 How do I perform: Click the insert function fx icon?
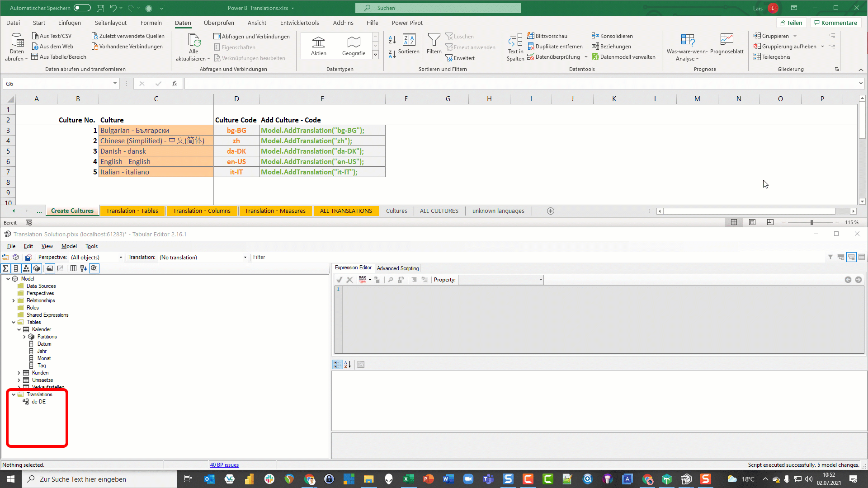[175, 84]
